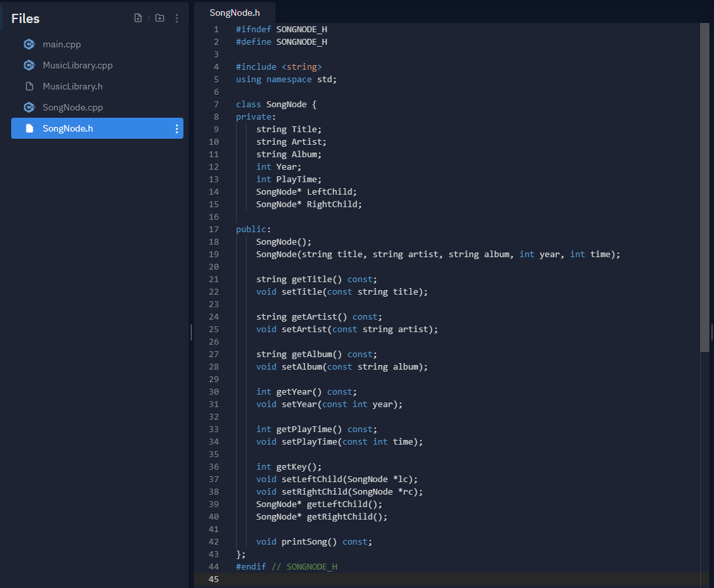The width and height of the screenshot is (714, 588).
Task: Click the Files panel heading
Action: click(26, 18)
